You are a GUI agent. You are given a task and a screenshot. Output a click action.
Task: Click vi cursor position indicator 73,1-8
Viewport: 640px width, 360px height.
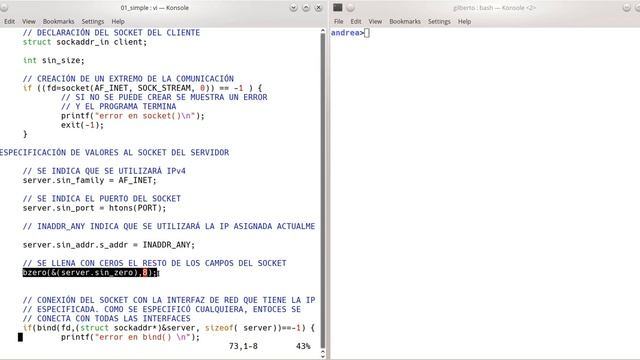[x=243, y=346]
